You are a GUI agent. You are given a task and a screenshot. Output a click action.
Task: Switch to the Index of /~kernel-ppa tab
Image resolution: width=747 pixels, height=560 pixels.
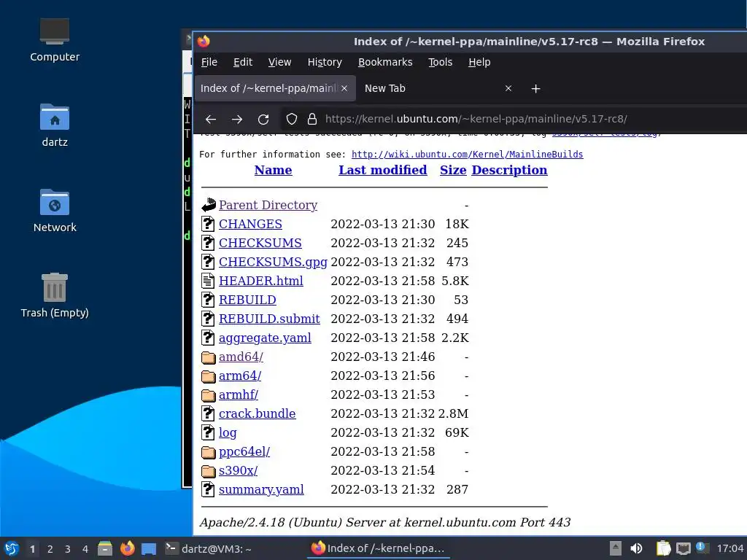click(x=275, y=88)
